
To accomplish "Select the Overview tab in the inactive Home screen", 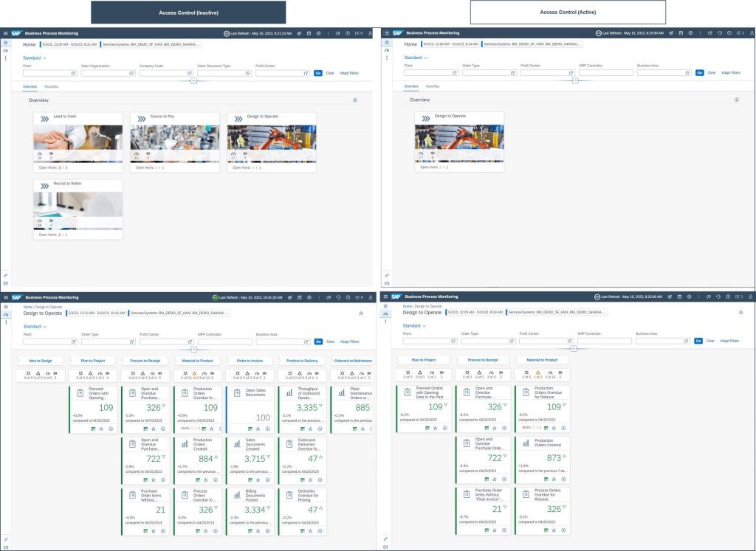I will coord(30,87).
